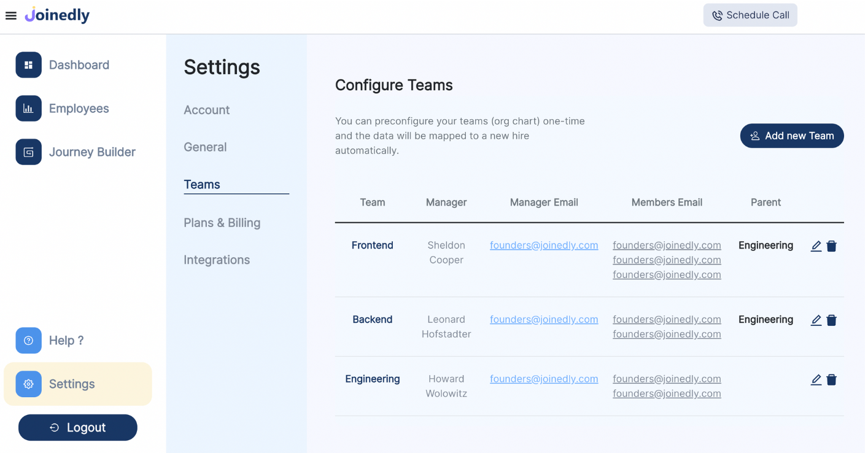
Task: Delete the Backend team entry
Action: point(832,320)
